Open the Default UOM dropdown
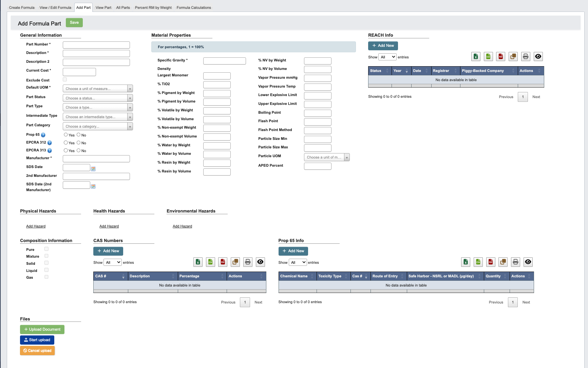 (98, 89)
